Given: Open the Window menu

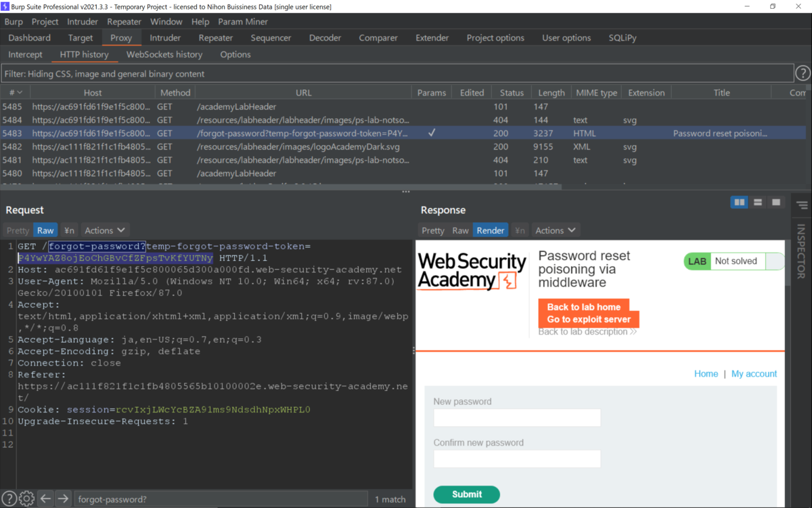Looking at the screenshot, I should [x=166, y=22].
